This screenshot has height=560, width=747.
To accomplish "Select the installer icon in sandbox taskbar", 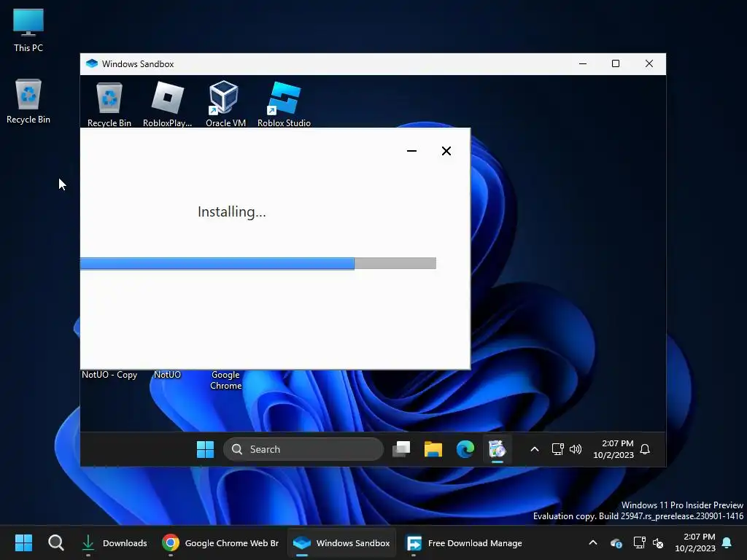I will [x=497, y=449].
